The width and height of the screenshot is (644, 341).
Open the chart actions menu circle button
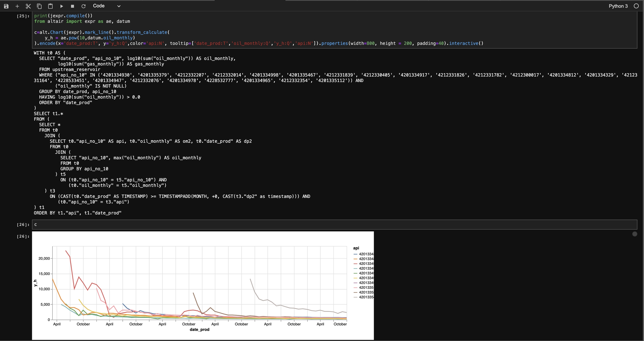[x=634, y=234]
